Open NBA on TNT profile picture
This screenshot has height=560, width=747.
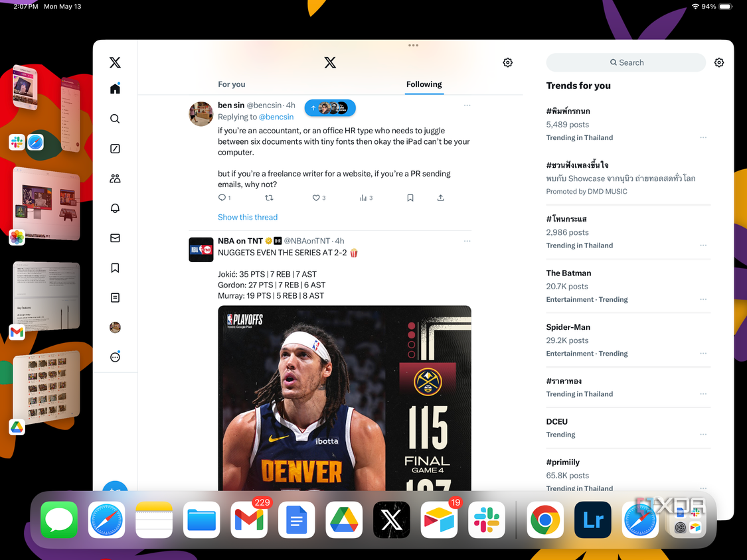point(201,249)
